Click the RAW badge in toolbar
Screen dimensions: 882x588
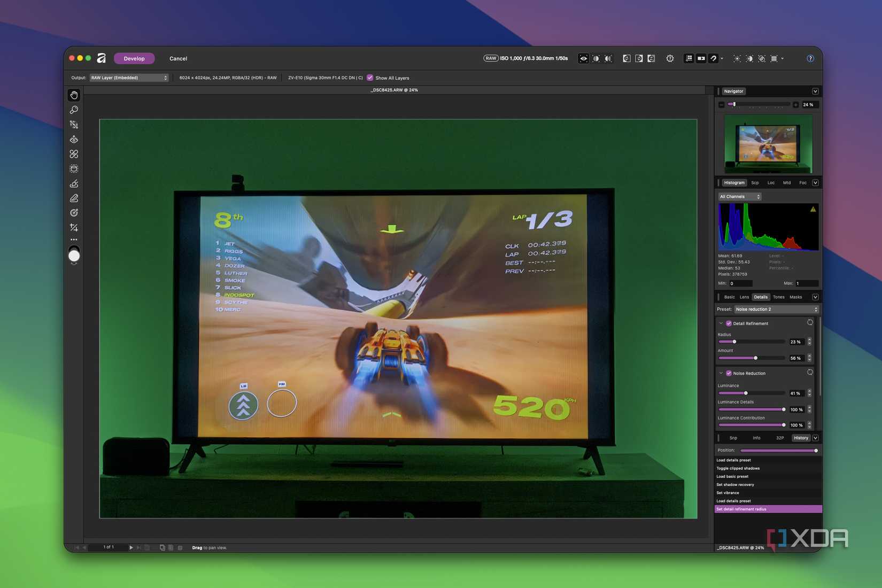tap(491, 58)
